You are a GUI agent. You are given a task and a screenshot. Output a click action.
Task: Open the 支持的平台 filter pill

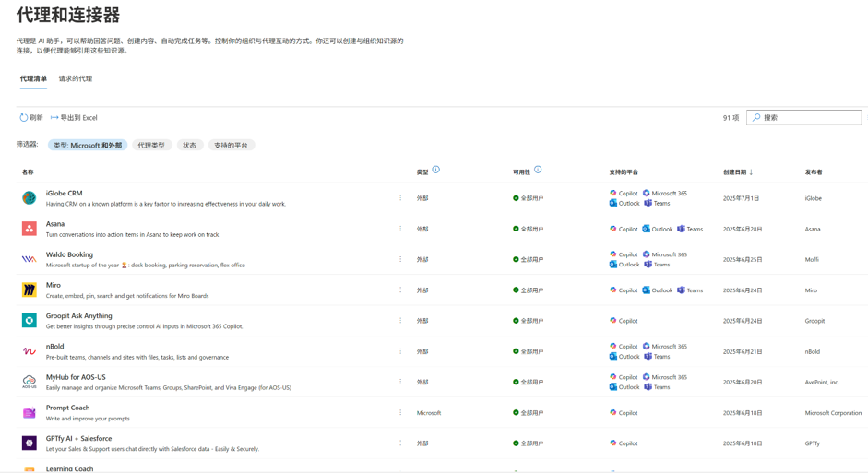click(x=231, y=145)
